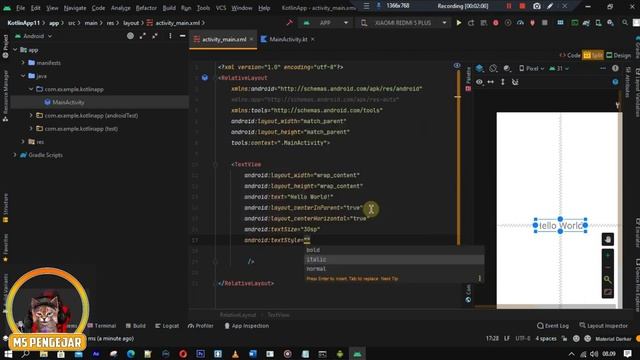Open the Device Manager phone icon in the toolbar

tap(598, 23)
